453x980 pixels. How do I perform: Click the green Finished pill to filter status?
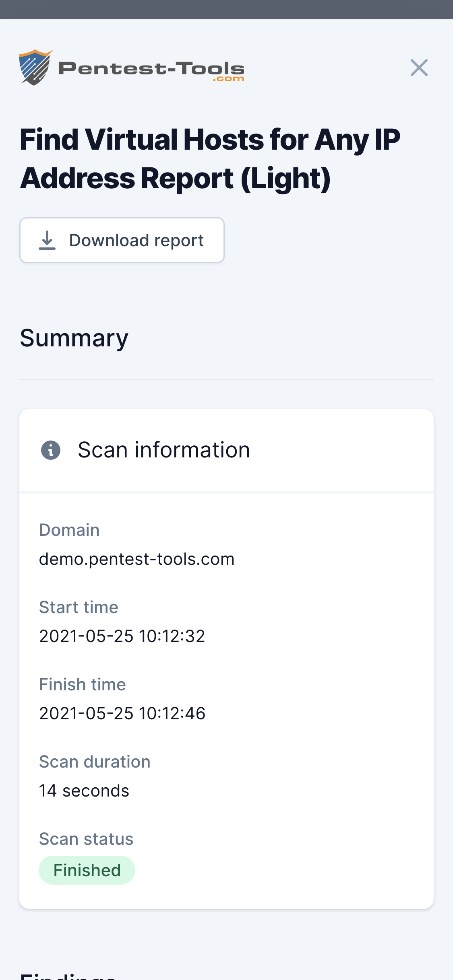[x=87, y=870]
